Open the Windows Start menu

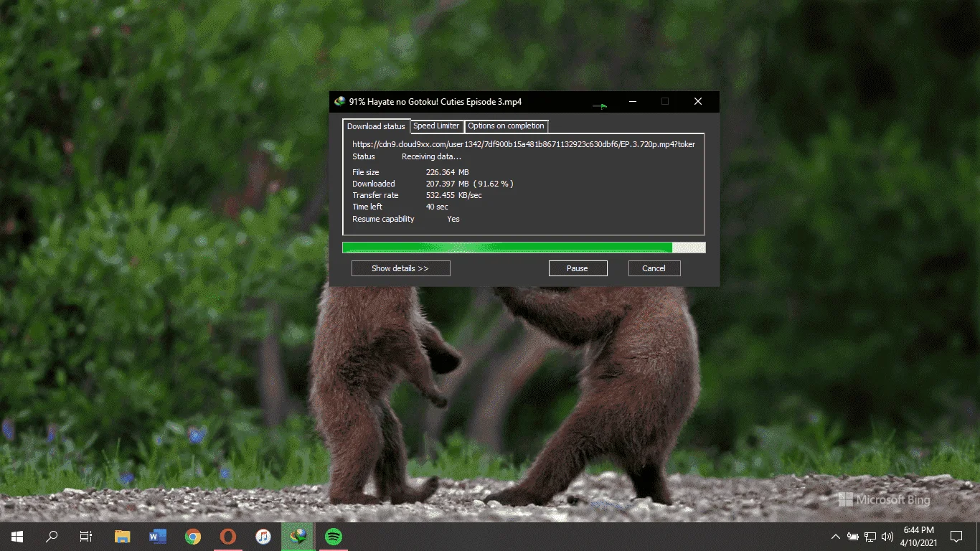[x=17, y=536]
